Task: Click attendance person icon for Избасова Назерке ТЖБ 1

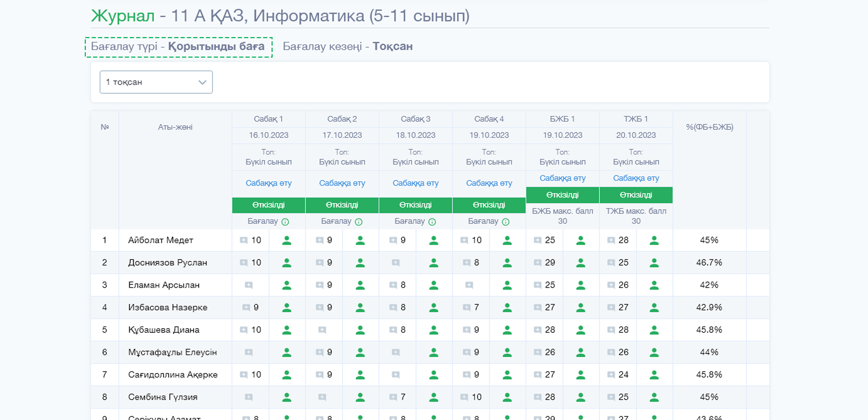Action: pos(654,307)
